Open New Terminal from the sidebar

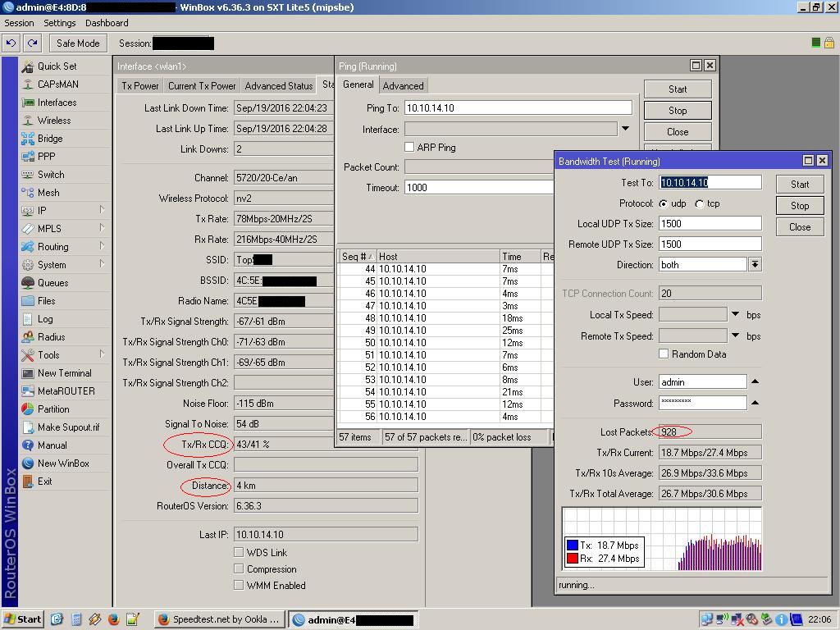64,373
